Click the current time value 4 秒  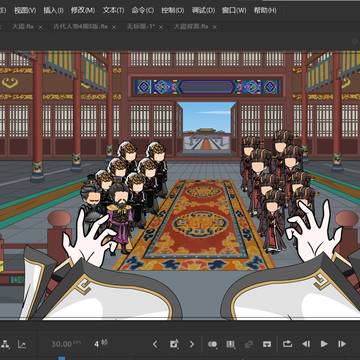coord(100,344)
